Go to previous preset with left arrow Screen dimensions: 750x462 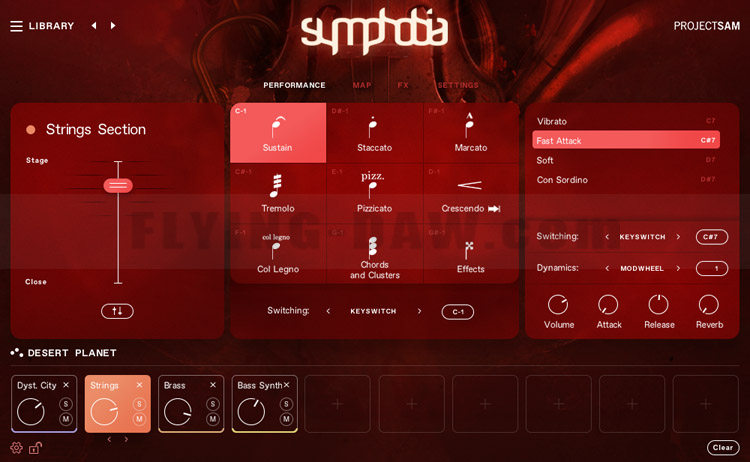click(x=94, y=25)
